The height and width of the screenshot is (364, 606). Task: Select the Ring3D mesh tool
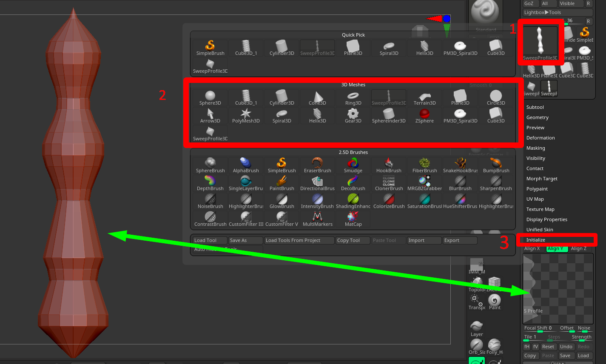coord(353,98)
